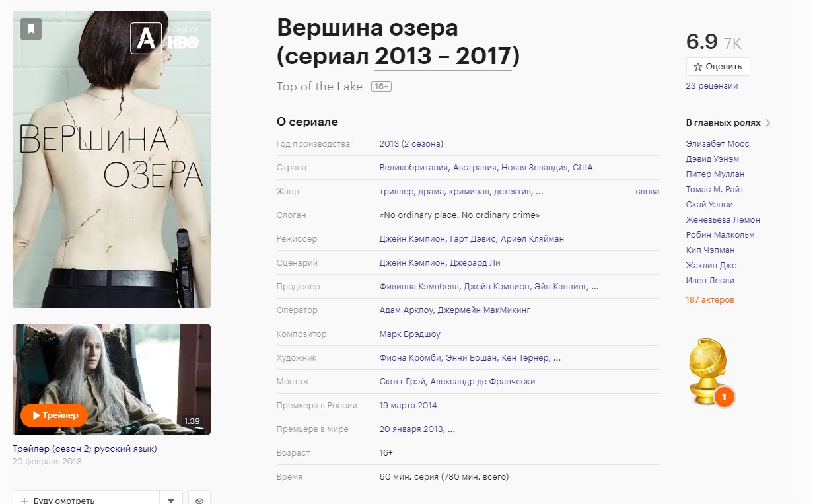Image resolution: width=817 pixels, height=504 pixels.
Task: Open the триллер genre link
Action: click(x=396, y=192)
